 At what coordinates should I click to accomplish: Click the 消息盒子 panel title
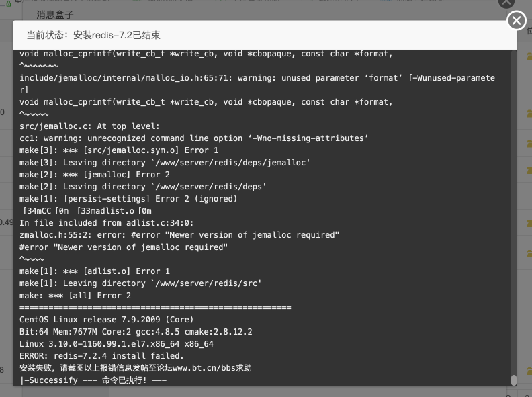[x=55, y=15]
